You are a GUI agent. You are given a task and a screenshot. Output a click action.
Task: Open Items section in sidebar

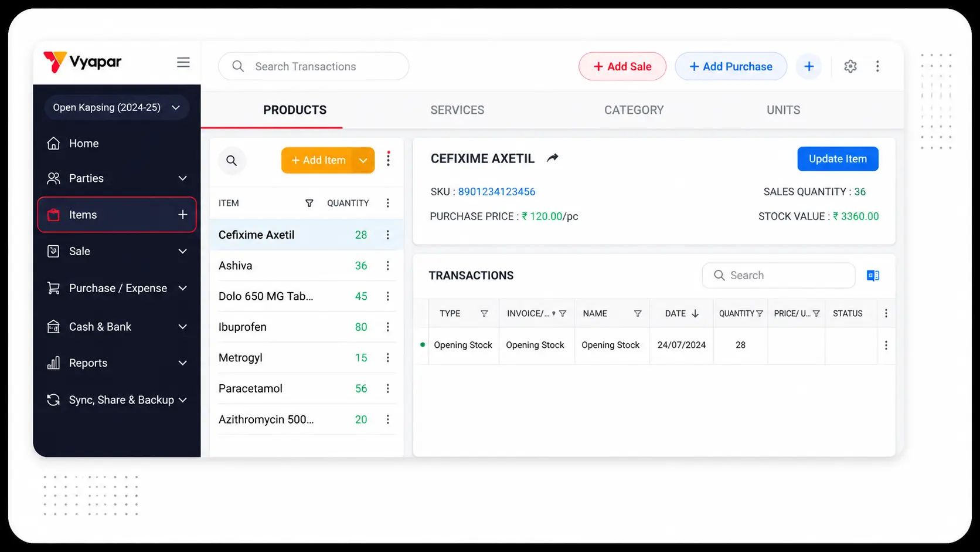point(117,215)
